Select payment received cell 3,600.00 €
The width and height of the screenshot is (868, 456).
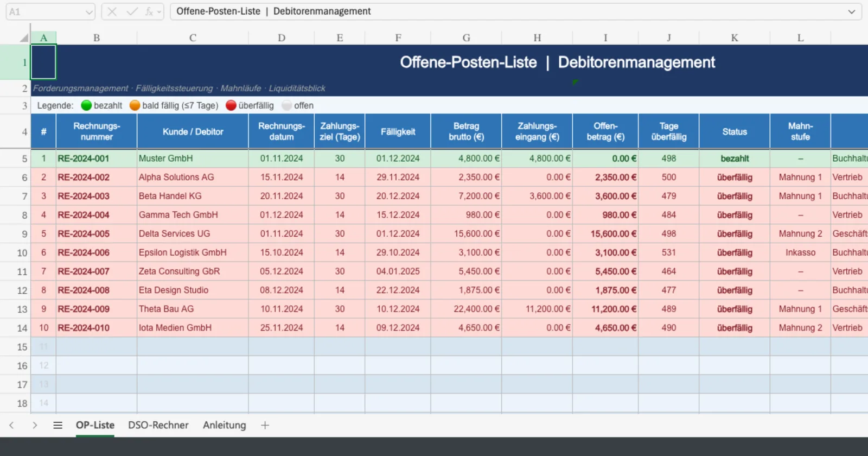click(537, 196)
